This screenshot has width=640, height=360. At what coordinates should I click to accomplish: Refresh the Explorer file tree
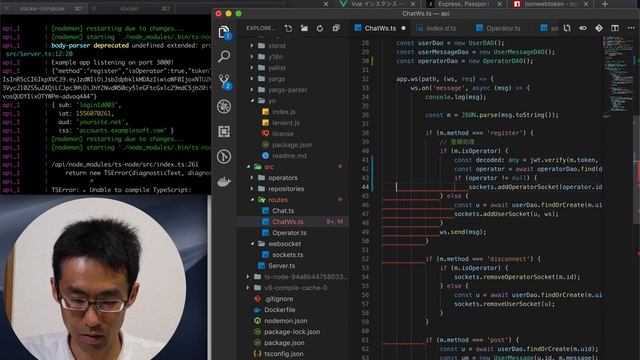click(320, 28)
